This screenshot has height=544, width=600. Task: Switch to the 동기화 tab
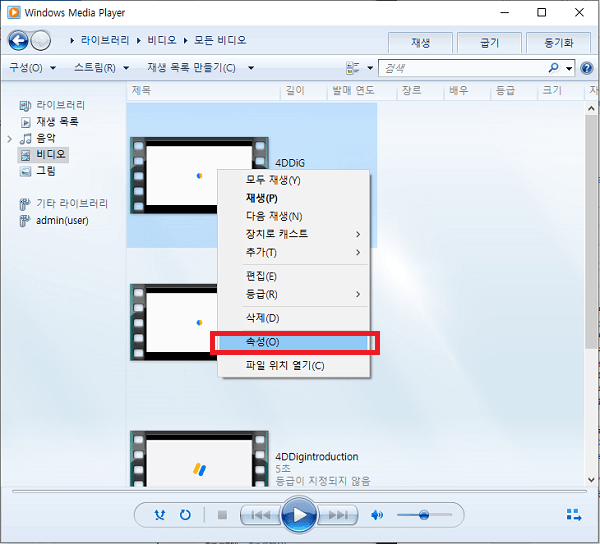pyautogui.click(x=559, y=43)
